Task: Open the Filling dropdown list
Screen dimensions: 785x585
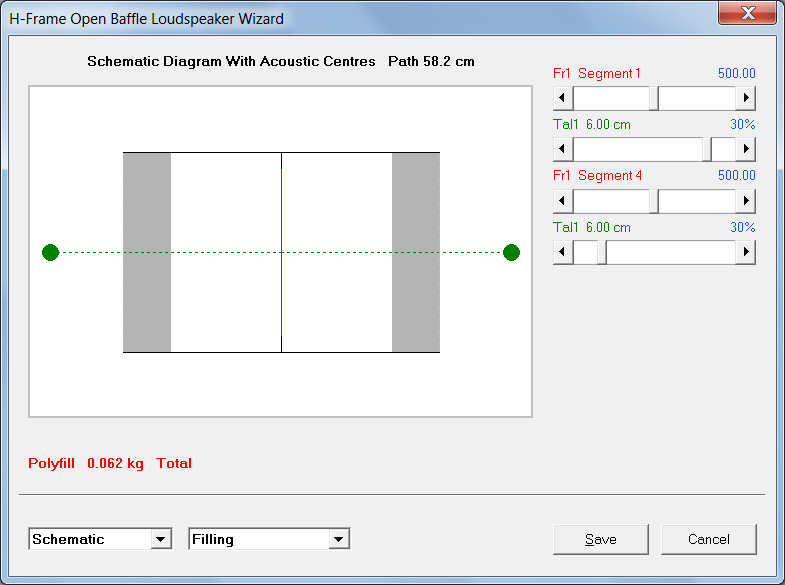Action: 338,539
